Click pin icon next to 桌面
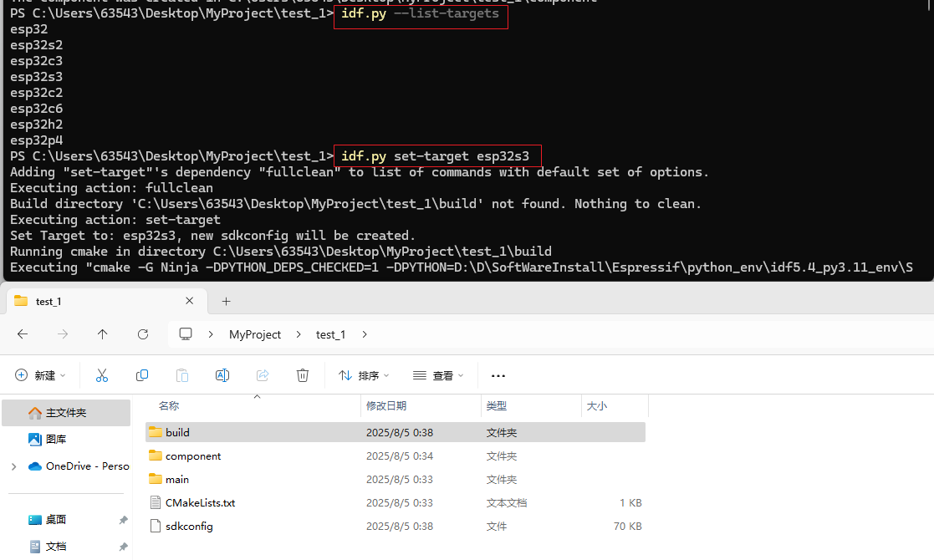 123,520
